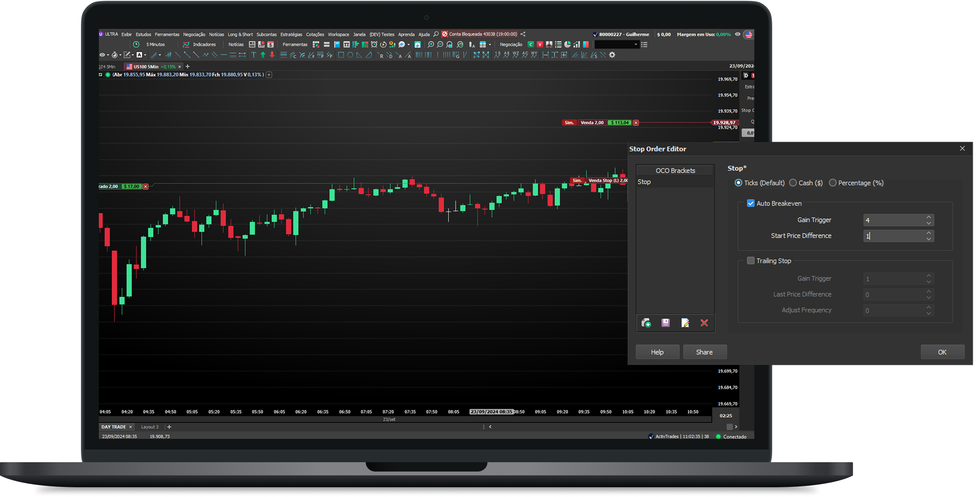Choose the Percentage (%) radio option

point(833,183)
